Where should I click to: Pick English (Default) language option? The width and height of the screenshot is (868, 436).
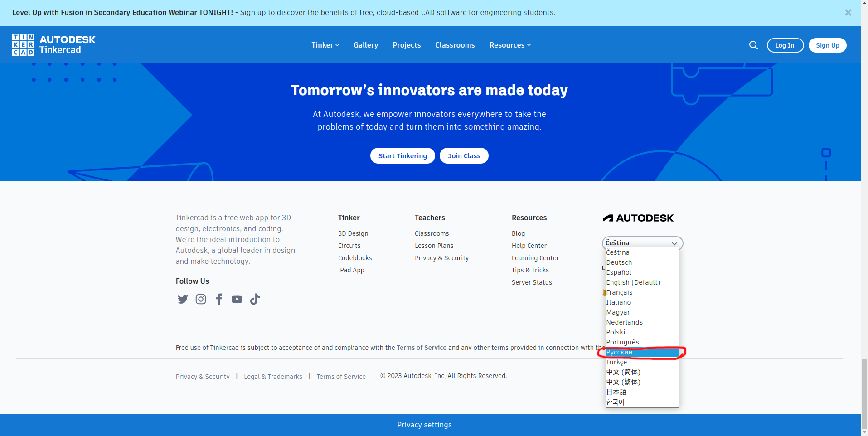642,282
